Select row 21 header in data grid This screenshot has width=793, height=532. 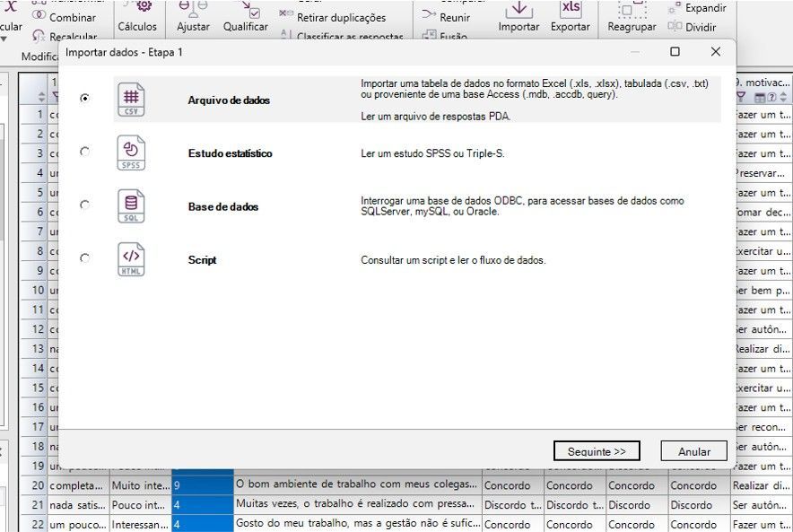[x=34, y=505]
